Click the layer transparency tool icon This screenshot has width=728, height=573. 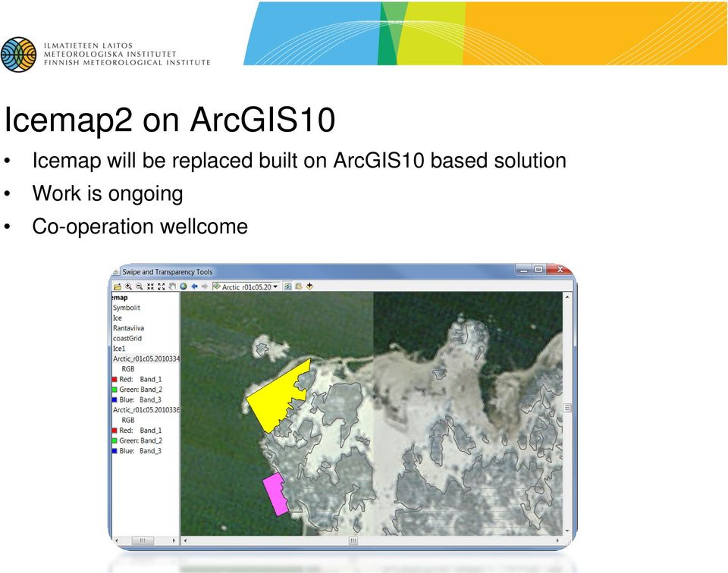299,286
